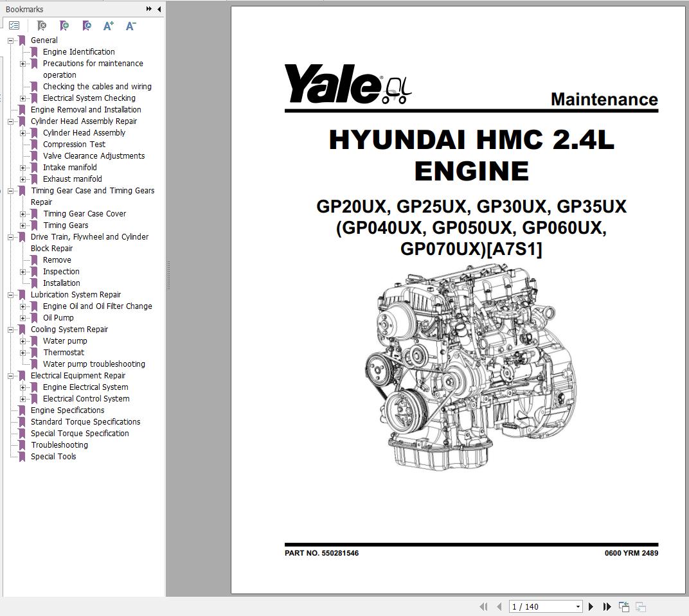
Task: Collapse Cylinder Head Assembly Repair group
Action: coord(10,121)
